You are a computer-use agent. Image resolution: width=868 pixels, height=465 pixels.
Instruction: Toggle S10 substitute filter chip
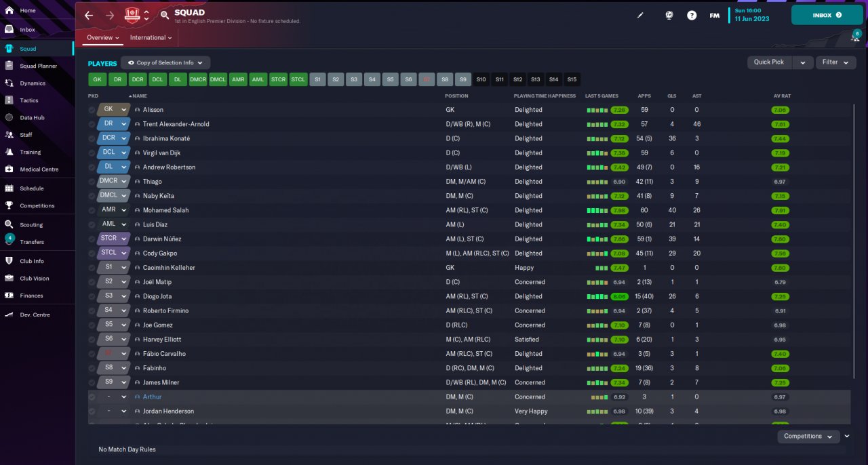pos(481,79)
